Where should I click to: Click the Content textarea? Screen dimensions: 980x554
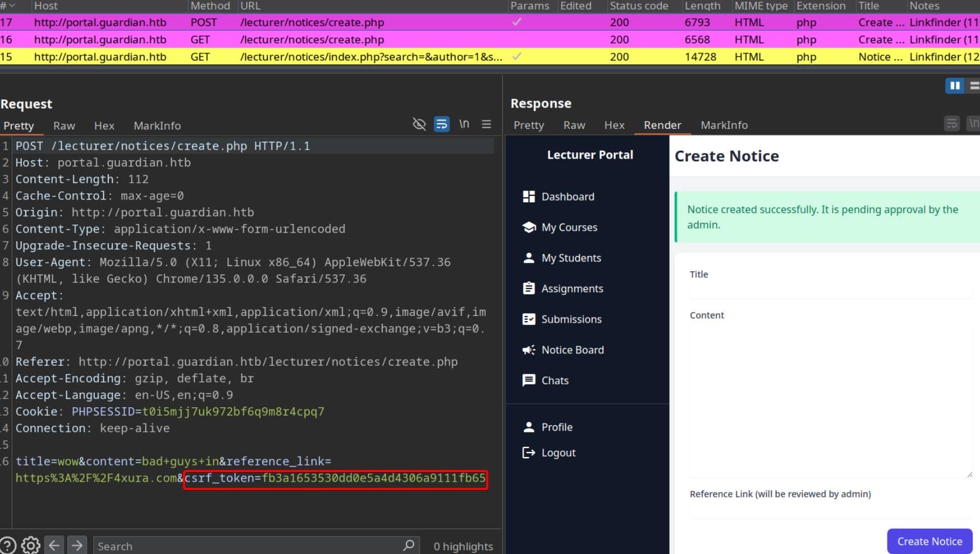[831, 401]
